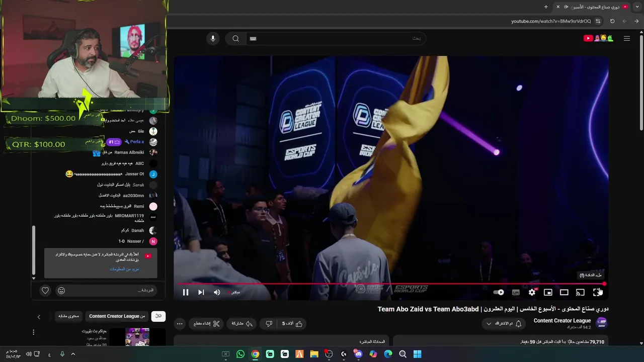Viewport: 644px width, 362px height.
Task: Create a clip with scissors button
Action: [207, 324]
